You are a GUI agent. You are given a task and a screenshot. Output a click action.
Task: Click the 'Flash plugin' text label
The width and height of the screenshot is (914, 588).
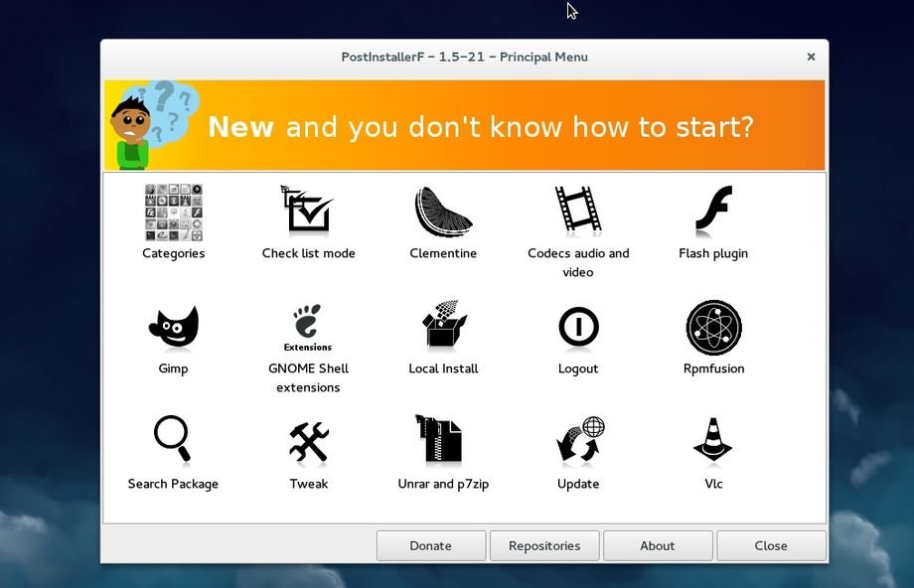[x=713, y=253]
